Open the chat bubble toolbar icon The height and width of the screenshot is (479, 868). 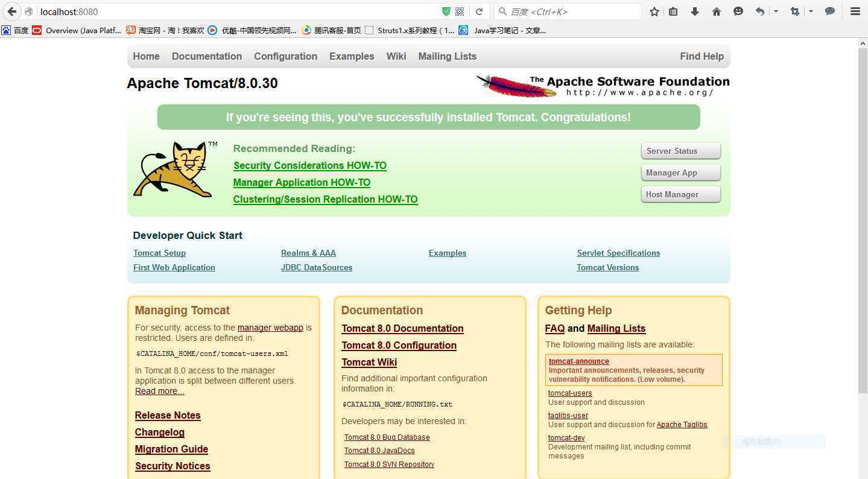pyautogui.click(x=830, y=11)
